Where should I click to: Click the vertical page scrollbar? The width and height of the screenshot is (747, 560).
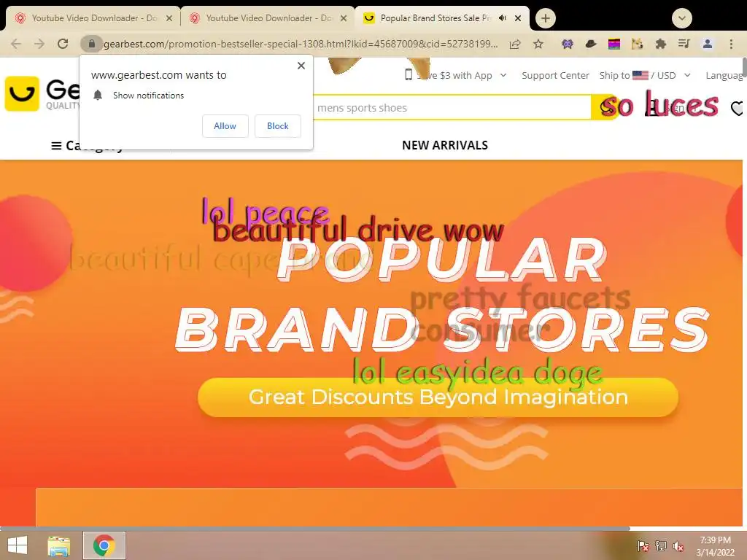[x=744, y=66]
